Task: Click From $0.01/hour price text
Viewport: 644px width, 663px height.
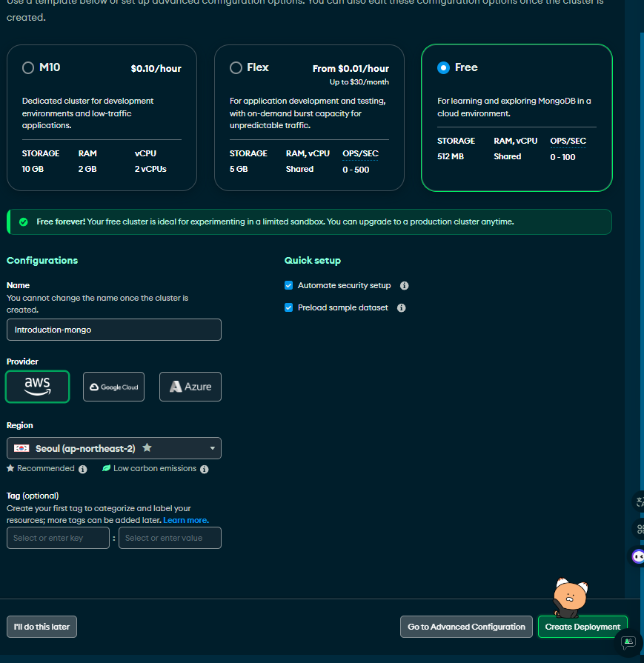Action: pyautogui.click(x=351, y=68)
